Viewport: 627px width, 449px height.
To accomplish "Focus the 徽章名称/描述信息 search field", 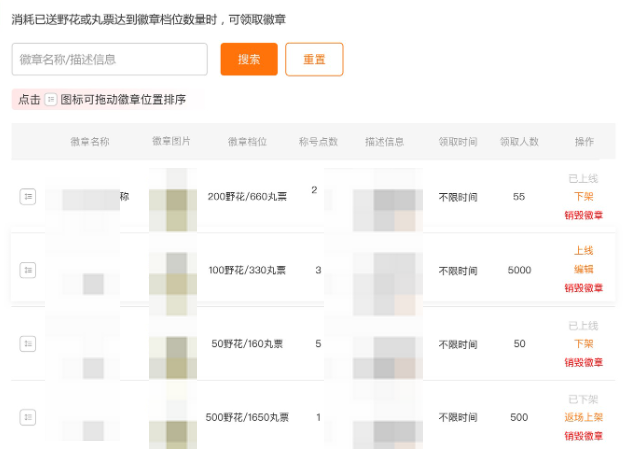I will [x=110, y=59].
